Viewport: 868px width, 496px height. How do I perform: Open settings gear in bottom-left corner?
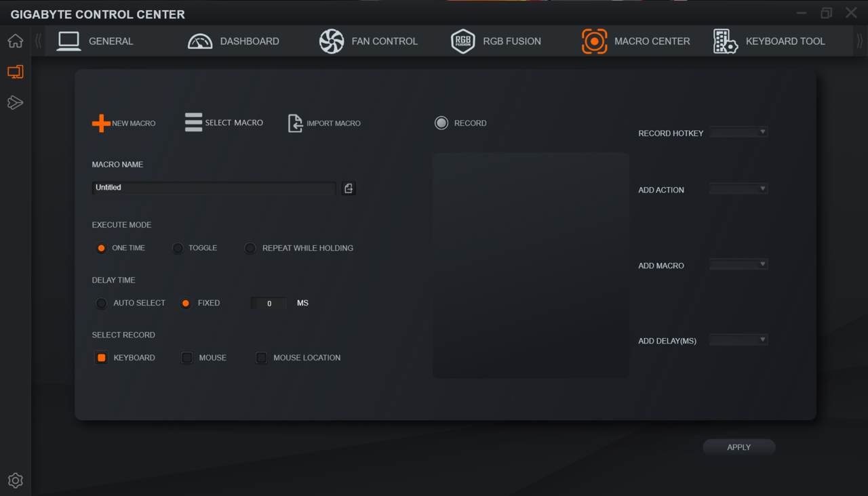[x=15, y=480]
